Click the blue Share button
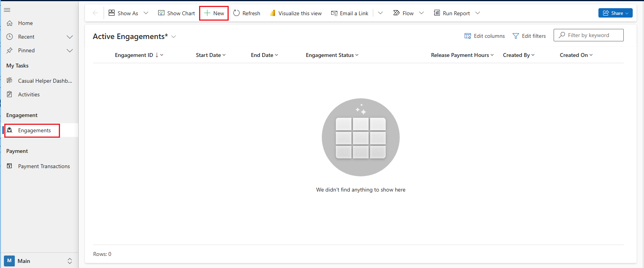This screenshot has width=644, height=268. coord(615,13)
